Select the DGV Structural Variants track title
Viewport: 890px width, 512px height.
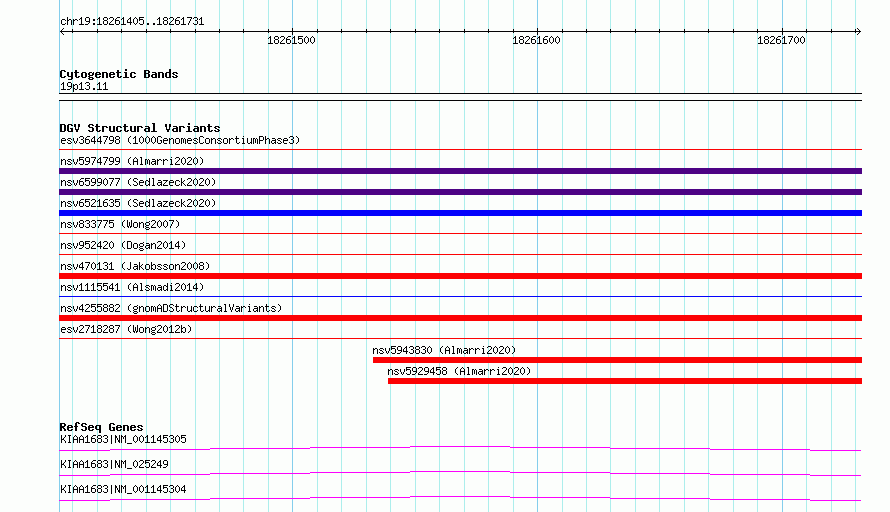[x=140, y=128]
